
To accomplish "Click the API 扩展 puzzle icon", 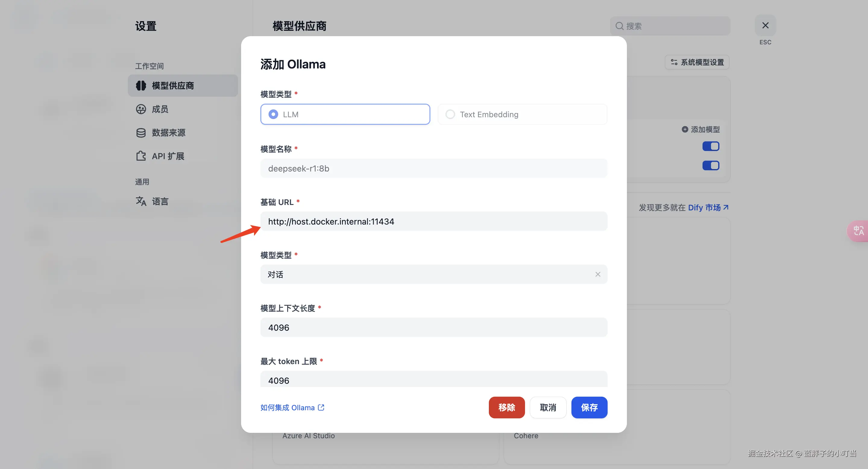I will (141, 156).
